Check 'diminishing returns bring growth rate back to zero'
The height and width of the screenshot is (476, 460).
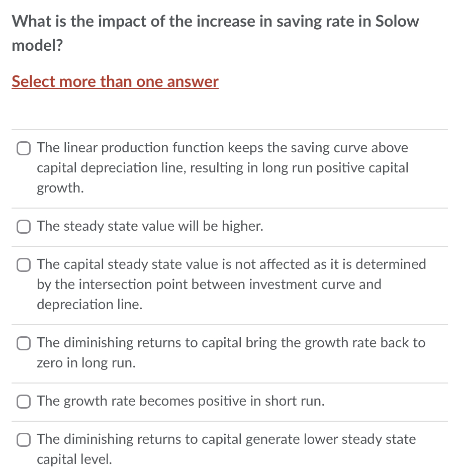pyautogui.click(x=23, y=343)
